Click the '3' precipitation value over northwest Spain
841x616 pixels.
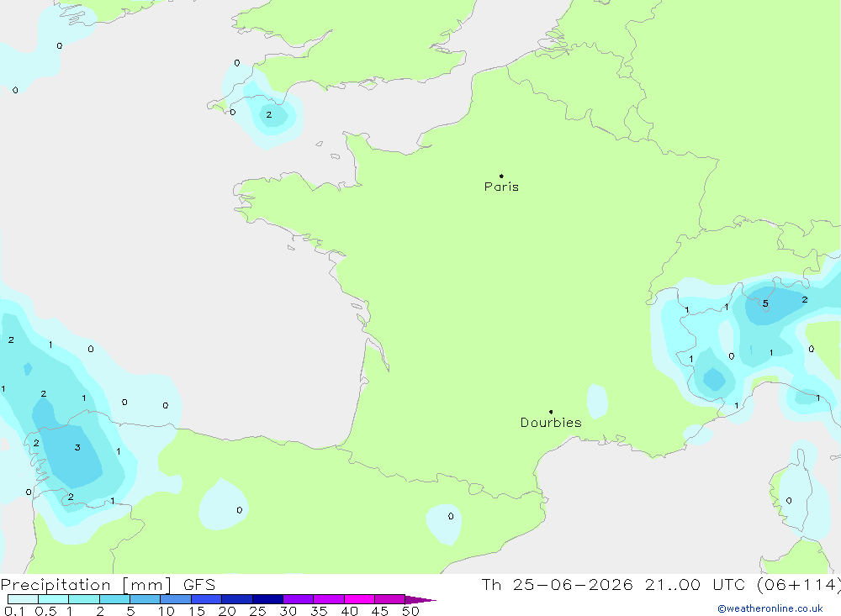point(77,447)
